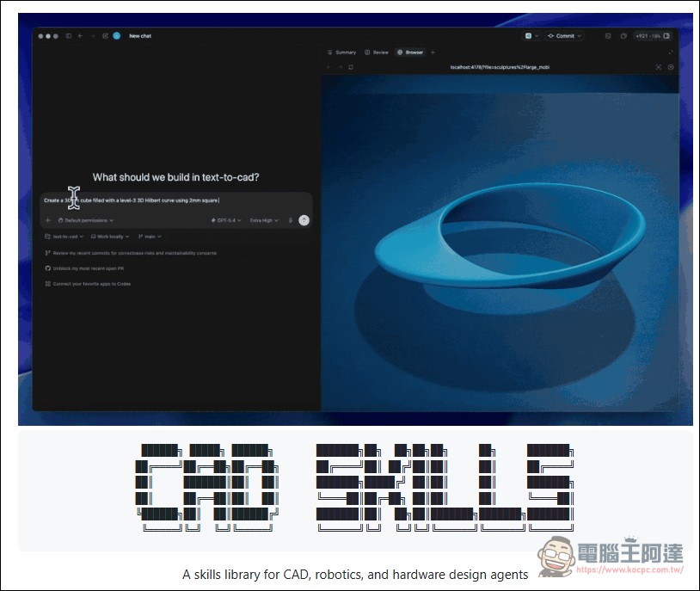
Task: Add a new tab with plus icon
Action: tap(433, 52)
